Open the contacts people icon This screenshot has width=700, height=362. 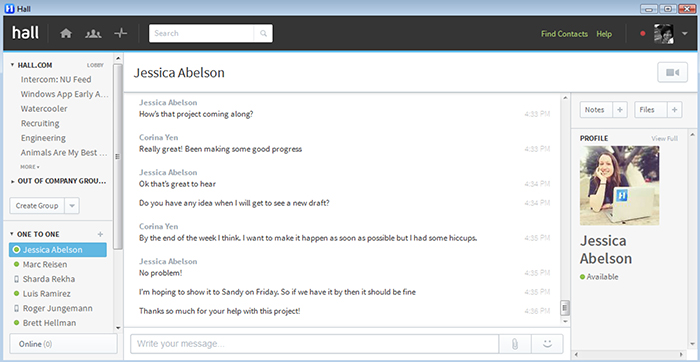coord(93,33)
